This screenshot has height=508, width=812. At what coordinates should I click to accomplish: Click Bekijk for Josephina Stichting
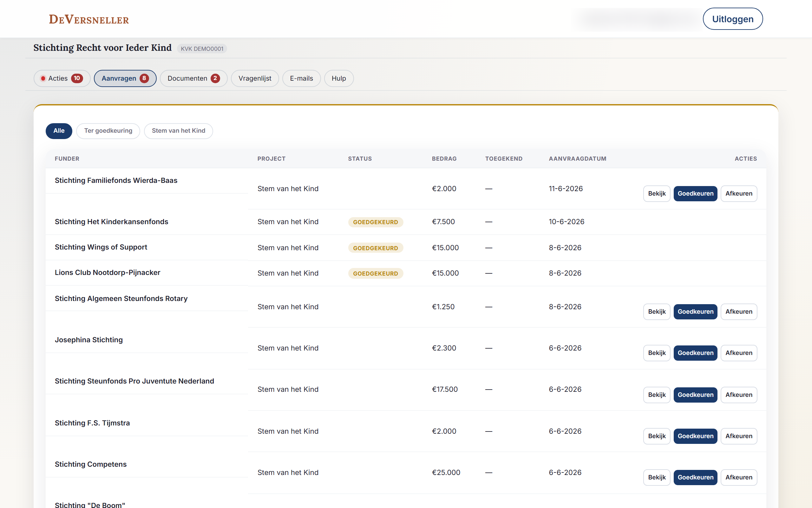(x=657, y=353)
